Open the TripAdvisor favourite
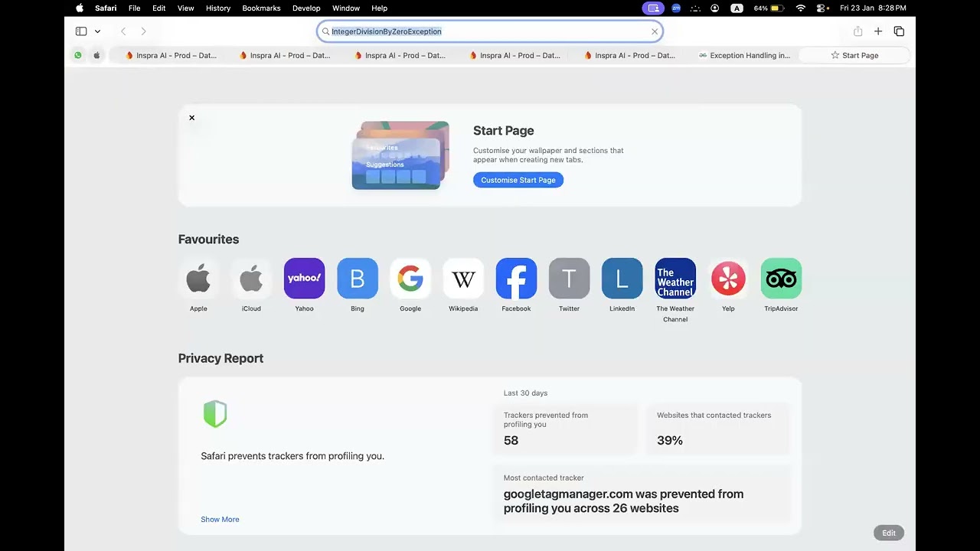The image size is (980, 551). click(x=781, y=279)
